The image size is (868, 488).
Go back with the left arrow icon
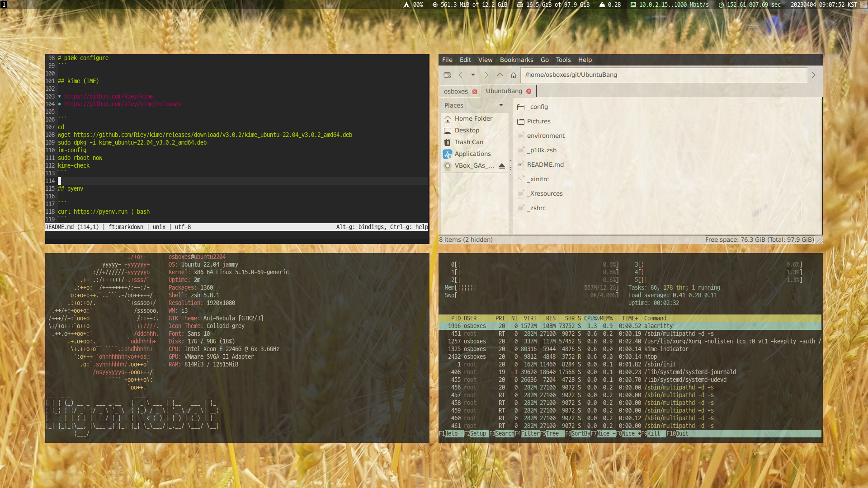461,75
